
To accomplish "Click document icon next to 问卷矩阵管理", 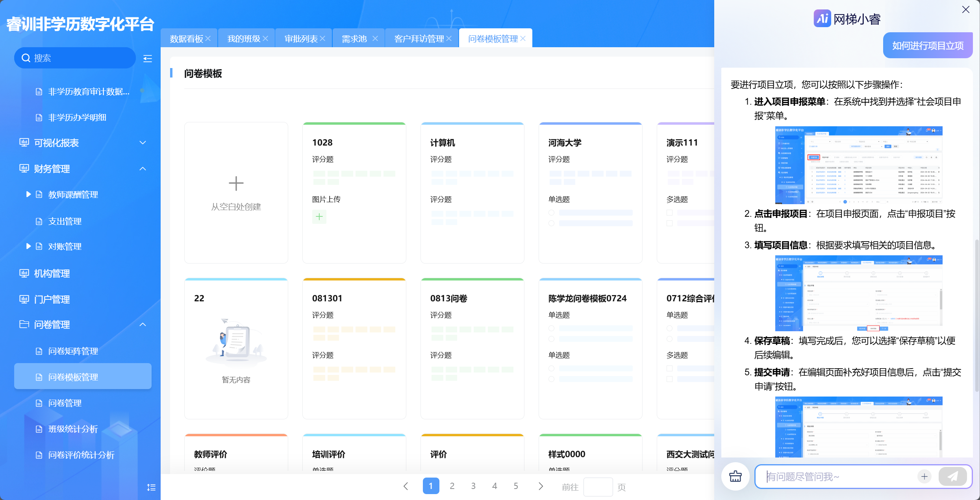I will pyautogui.click(x=39, y=351).
